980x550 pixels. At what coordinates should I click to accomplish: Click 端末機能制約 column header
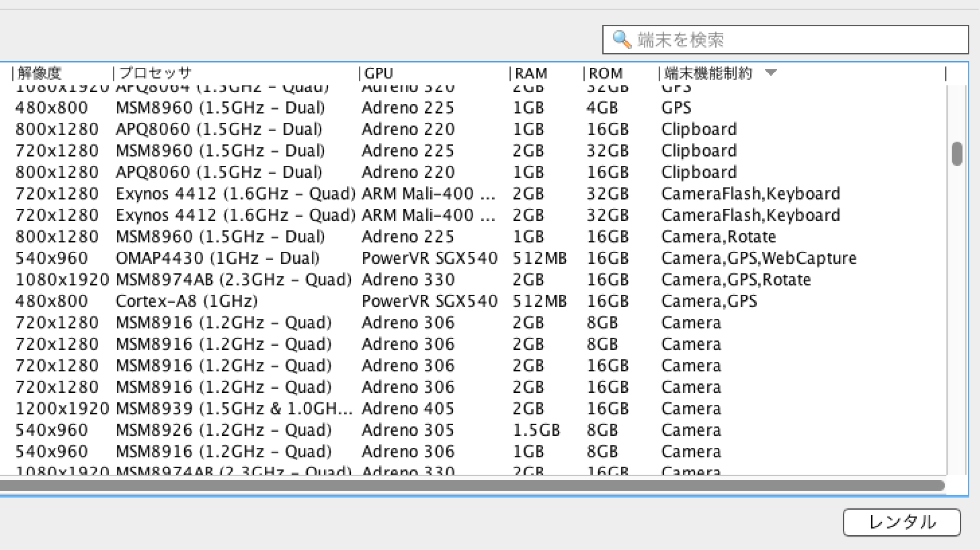[x=708, y=73]
